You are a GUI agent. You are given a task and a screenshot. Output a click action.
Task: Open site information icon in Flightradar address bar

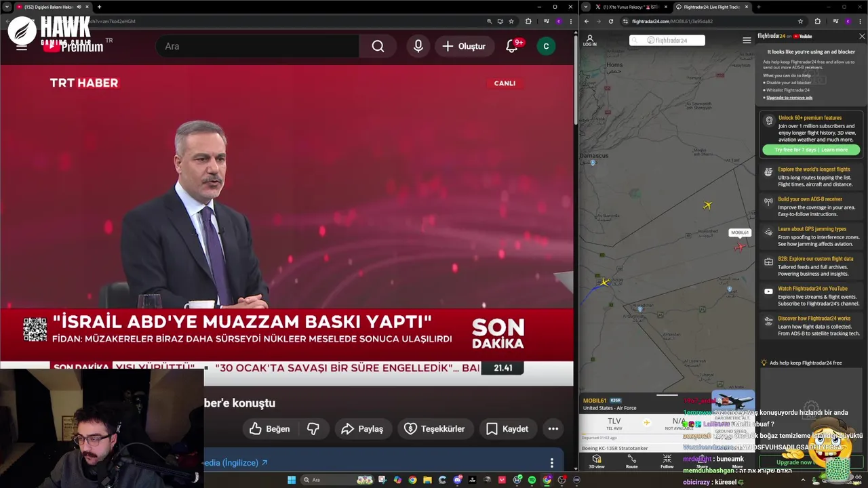tap(625, 21)
